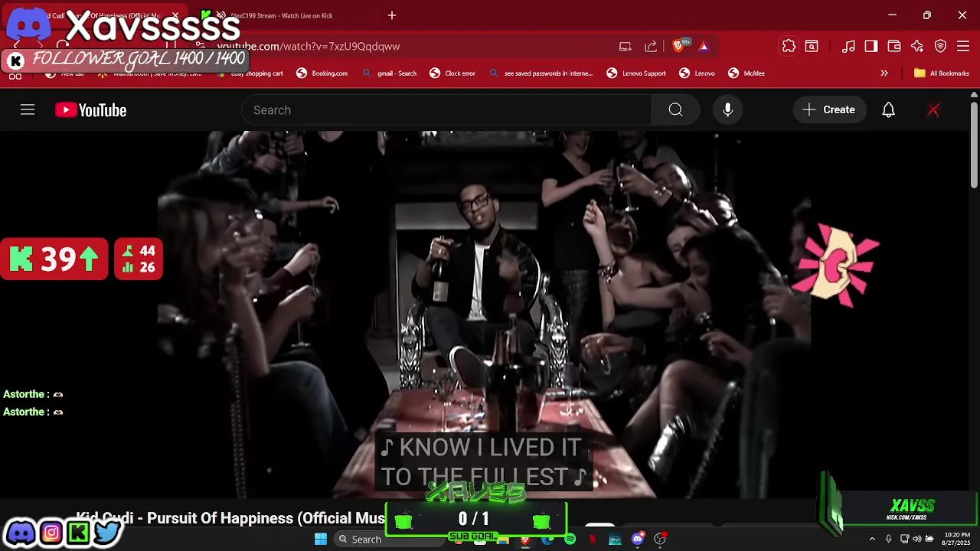Open the All Bookmarks folder
This screenshot has height=551, width=980.
[x=942, y=73]
